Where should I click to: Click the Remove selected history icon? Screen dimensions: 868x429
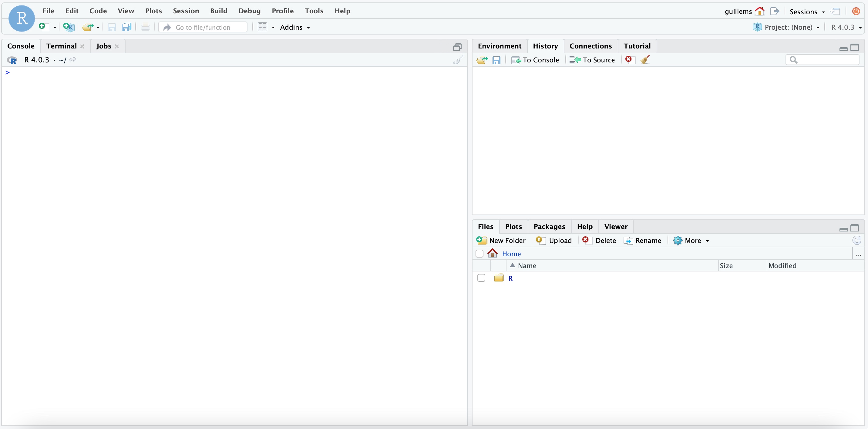coord(628,60)
